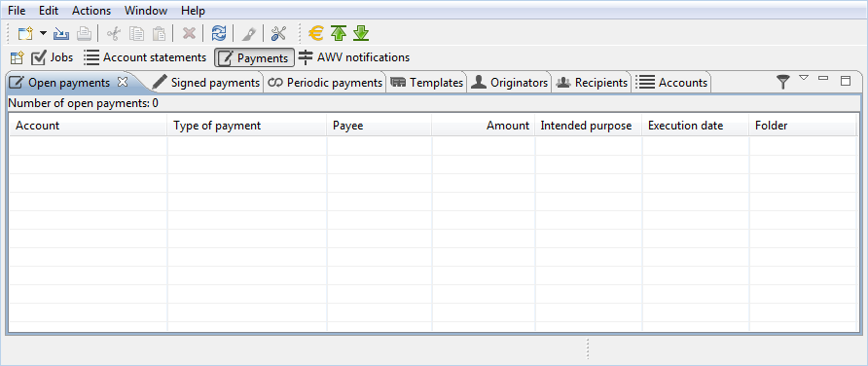Click the import icon in toolbar
The height and width of the screenshot is (366, 868).
coord(61,34)
